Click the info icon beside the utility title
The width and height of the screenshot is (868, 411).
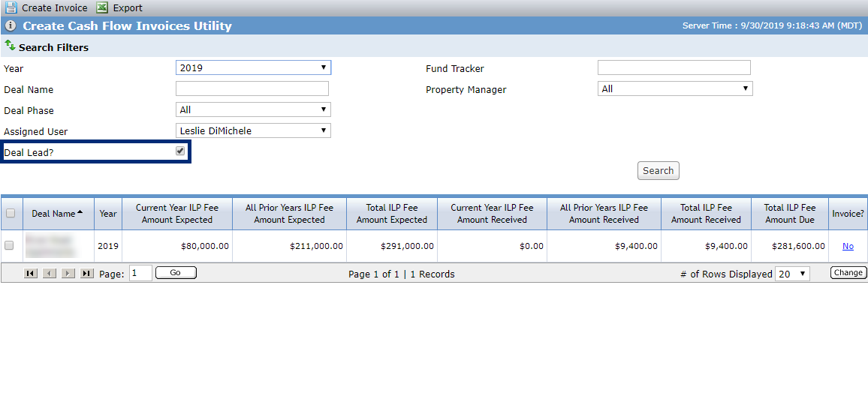click(11, 26)
